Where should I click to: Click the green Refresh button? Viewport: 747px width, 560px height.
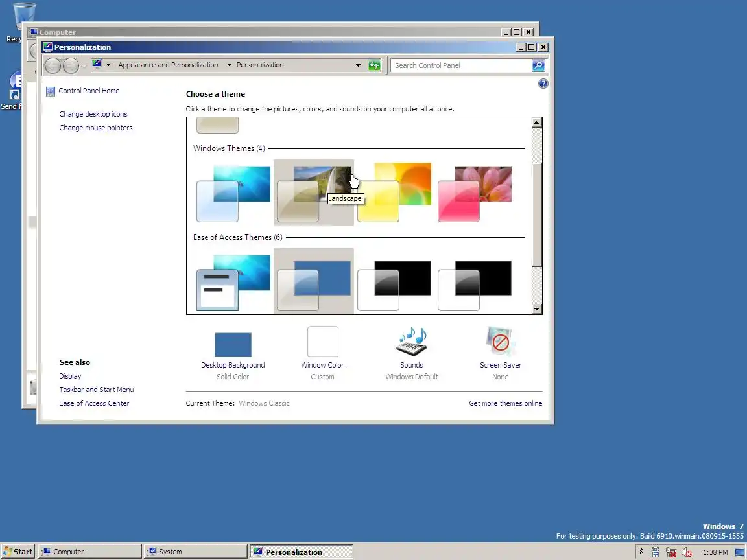(374, 65)
